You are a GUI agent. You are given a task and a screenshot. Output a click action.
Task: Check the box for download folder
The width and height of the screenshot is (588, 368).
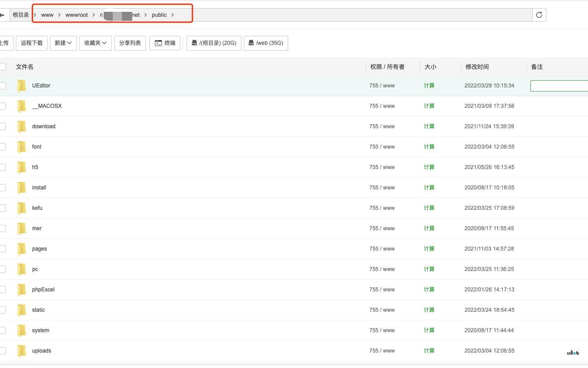click(x=3, y=126)
